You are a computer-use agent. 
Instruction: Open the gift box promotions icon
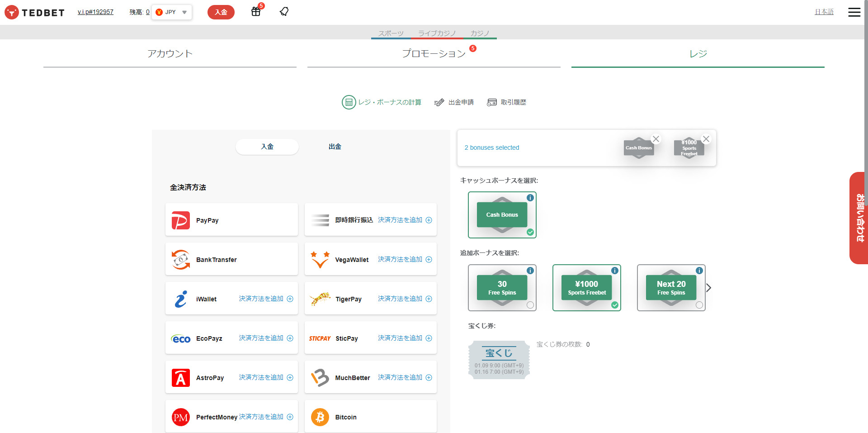[256, 11]
